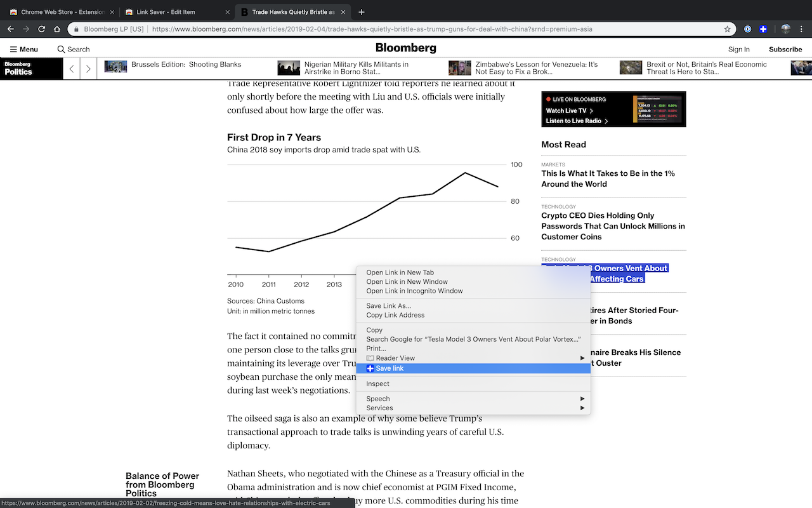Open Bloomberg Search
The width and height of the screenshot is (812, 508).
(74, 49)
